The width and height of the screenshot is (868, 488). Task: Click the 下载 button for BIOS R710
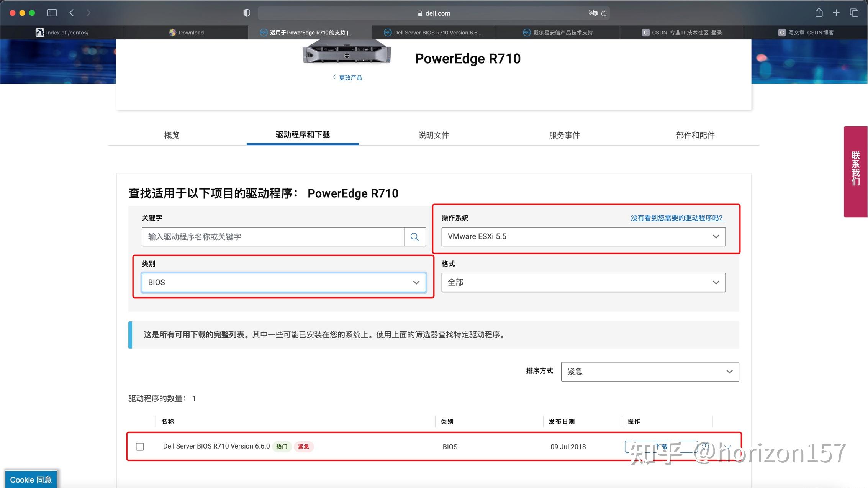(661, 447)
